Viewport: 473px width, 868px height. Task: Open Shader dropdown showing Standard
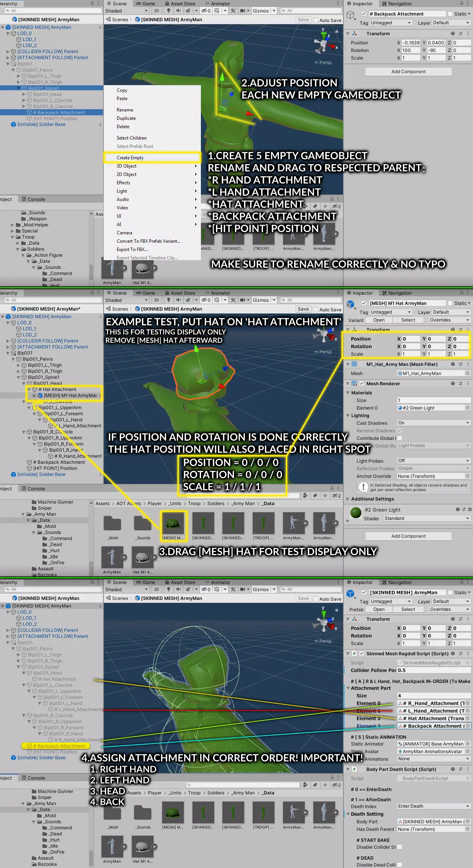(427, 518)
